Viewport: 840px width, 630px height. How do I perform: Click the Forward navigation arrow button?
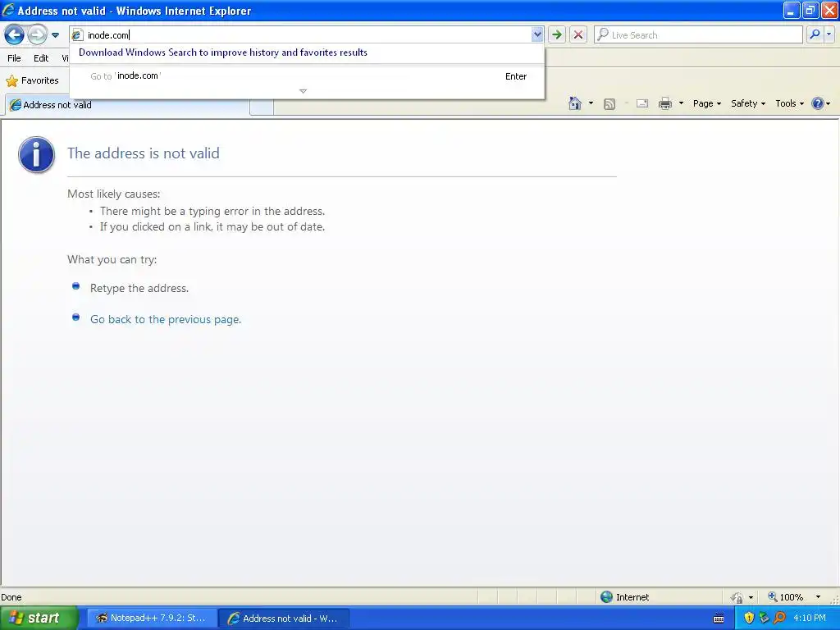(x=37, y=35)
